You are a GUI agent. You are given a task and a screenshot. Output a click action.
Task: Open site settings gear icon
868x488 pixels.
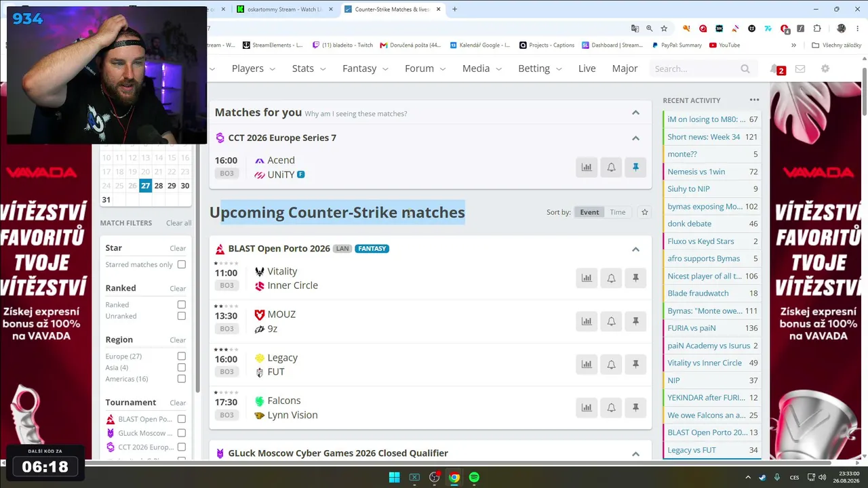[x=825, y=68]
